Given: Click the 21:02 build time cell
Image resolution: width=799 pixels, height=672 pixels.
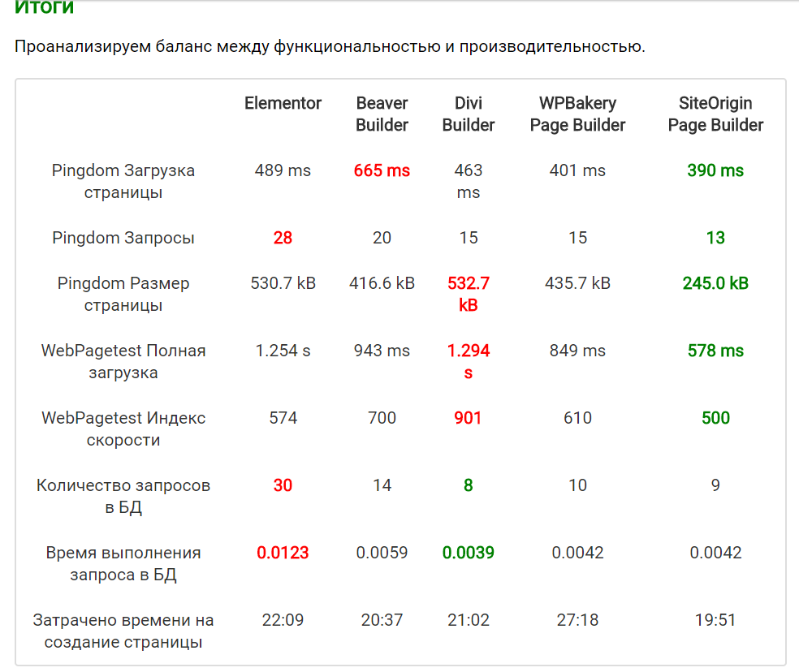Looking at the screenshot, I should point(469,619).
